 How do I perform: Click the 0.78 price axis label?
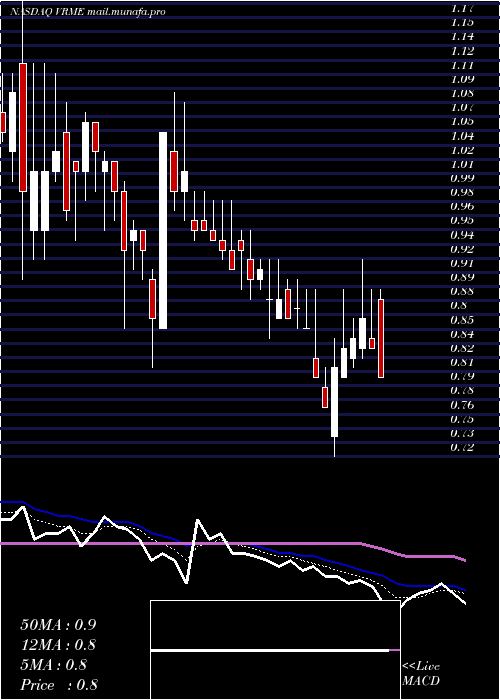462,391
